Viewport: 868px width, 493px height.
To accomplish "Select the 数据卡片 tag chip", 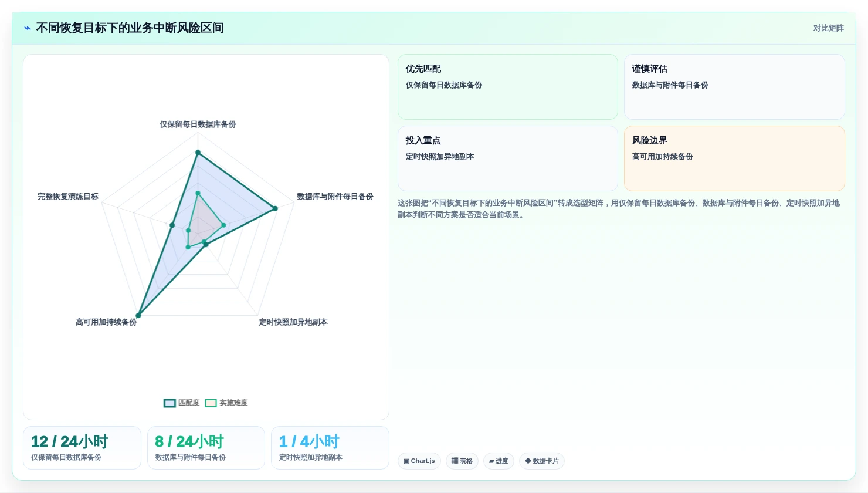I will (x=542, y=461).
